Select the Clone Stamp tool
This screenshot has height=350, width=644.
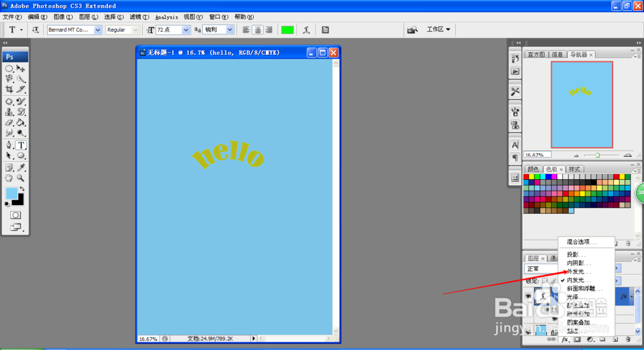click(9, 112)
